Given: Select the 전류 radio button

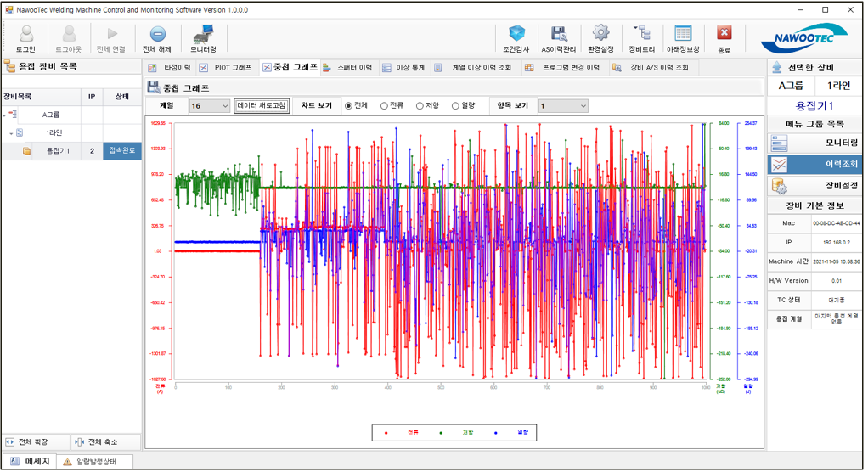Looking at the screenshot, I should pos(384,105).
